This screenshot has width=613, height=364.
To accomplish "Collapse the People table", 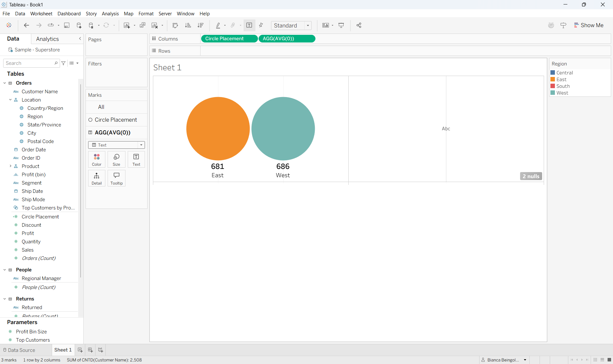I will 4,270.
